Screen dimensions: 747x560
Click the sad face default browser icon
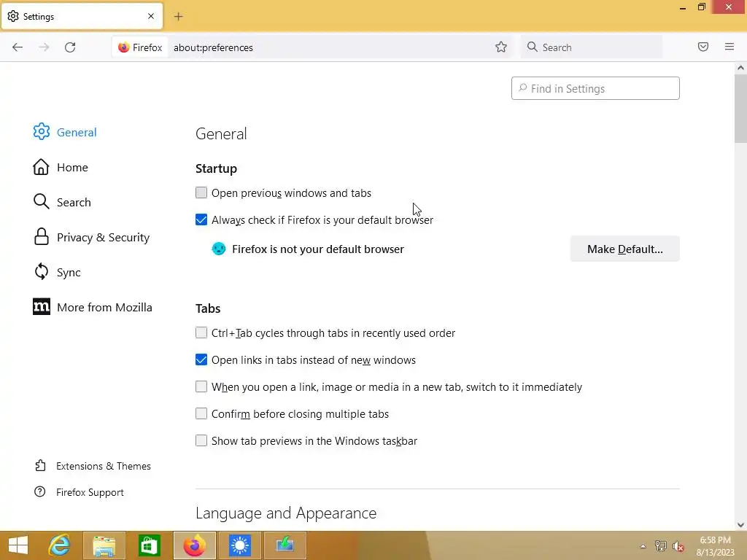coord(219,249)
